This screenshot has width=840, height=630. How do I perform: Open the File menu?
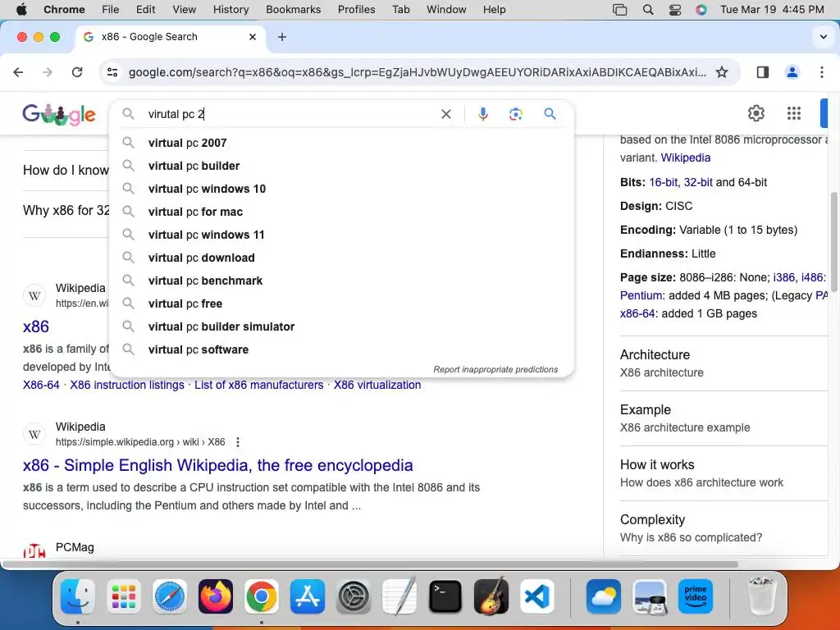(111, 10)
